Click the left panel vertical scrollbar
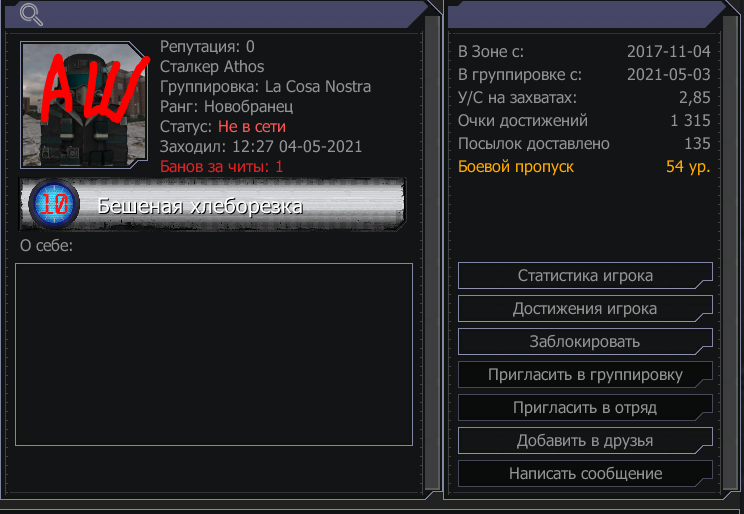 [432, 253]
